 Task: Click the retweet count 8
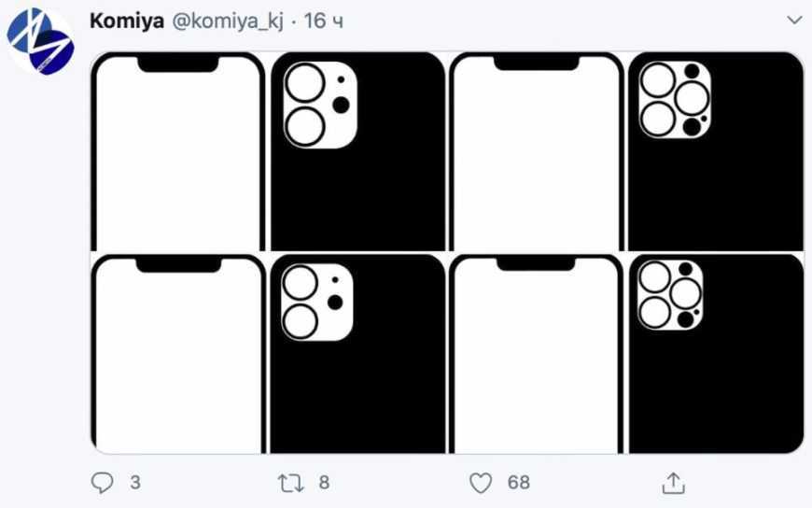(324, 482)
